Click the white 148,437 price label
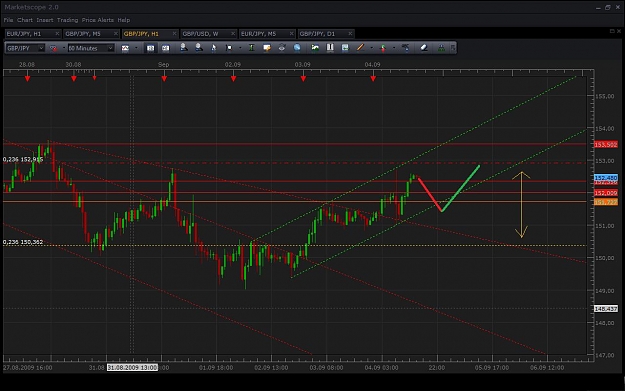 (606, 309)
